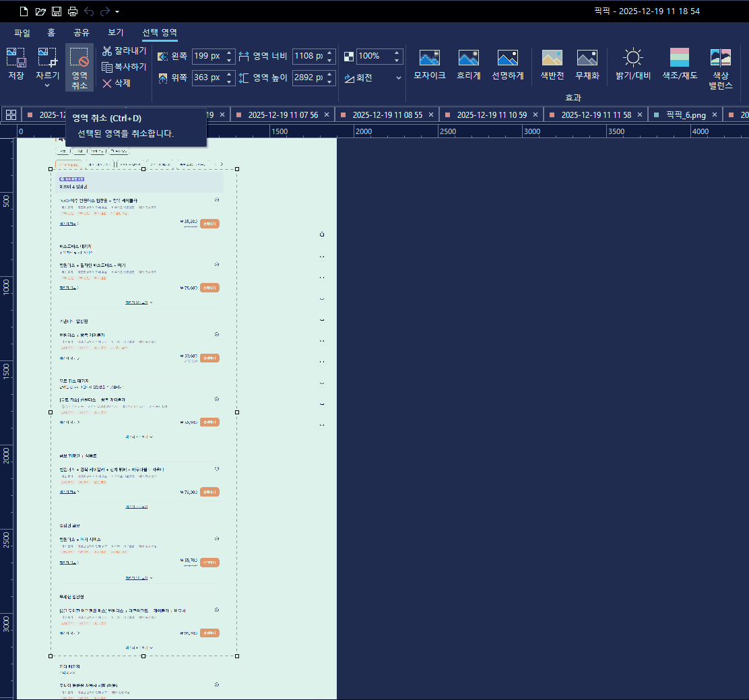The height and width of the screenshot is (700, 749).
Task: Close the 픽픽_6.png tab
Action: (715, 115)
